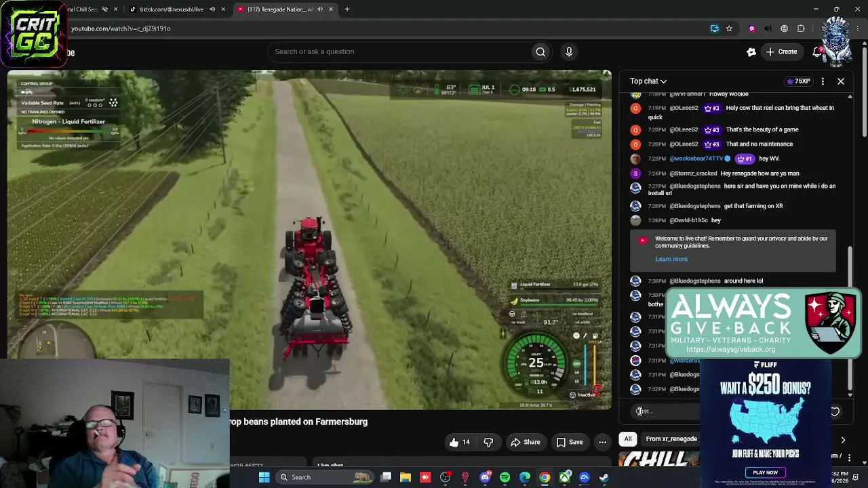Open live chat options menu

tap(823, 81)
